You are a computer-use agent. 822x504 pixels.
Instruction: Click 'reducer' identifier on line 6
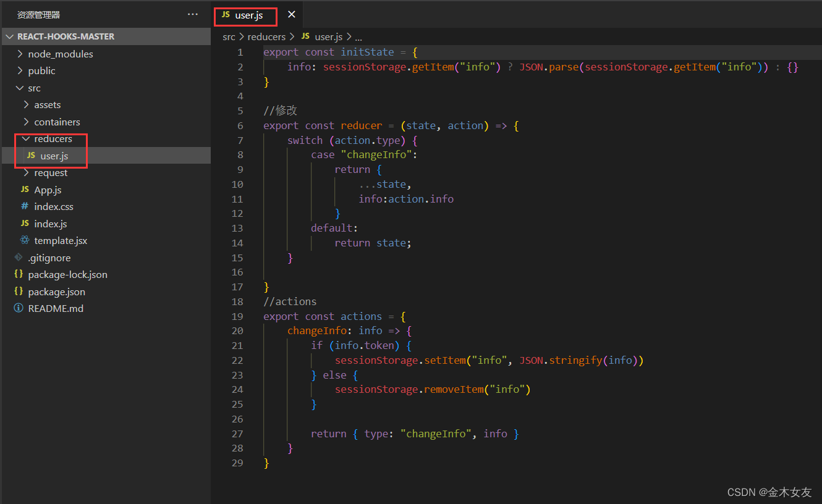362,125
